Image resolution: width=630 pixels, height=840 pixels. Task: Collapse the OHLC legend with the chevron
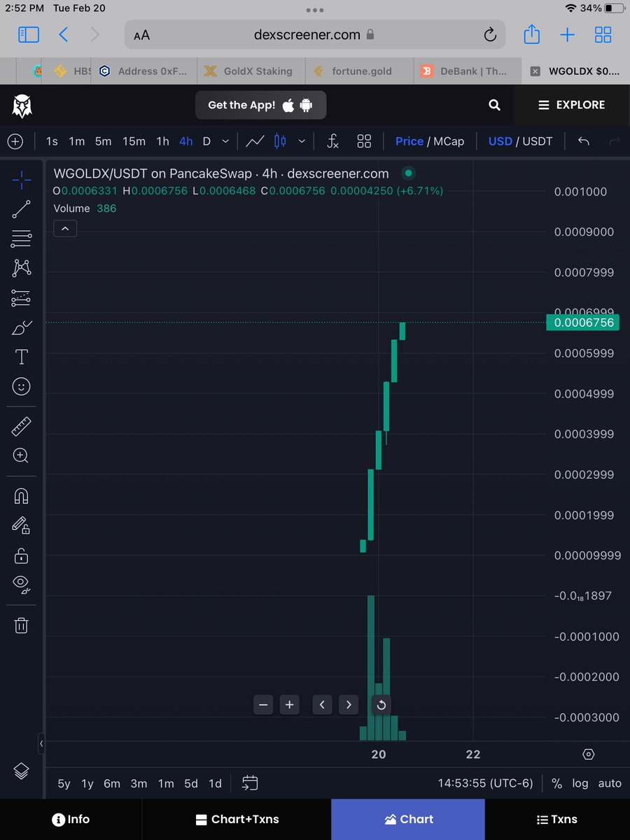64,228
